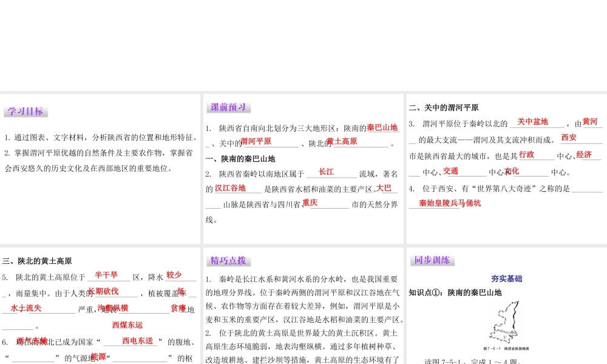The image size is (607, 364).
Task: Click the red answer 长期砍伐
Action: [x=103, y=291]
